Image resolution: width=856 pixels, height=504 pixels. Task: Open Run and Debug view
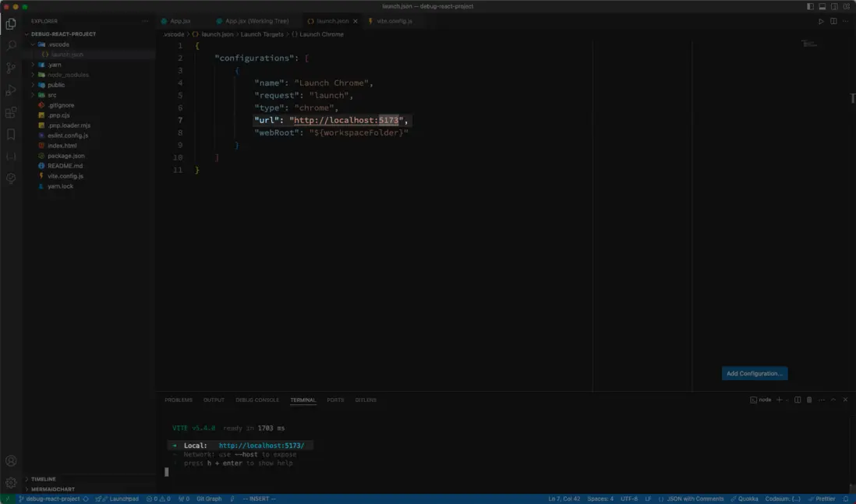[11, 91]
